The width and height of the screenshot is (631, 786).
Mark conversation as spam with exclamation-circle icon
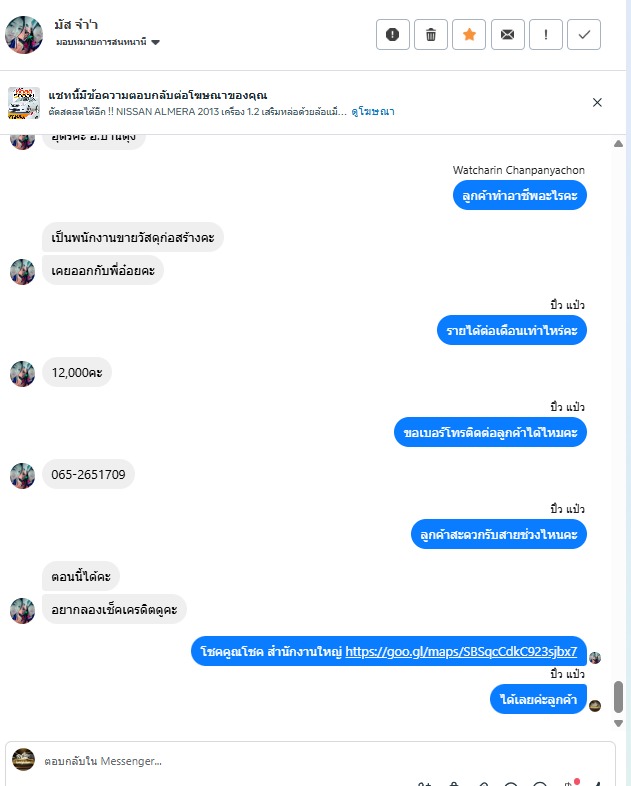click(392, 35)
